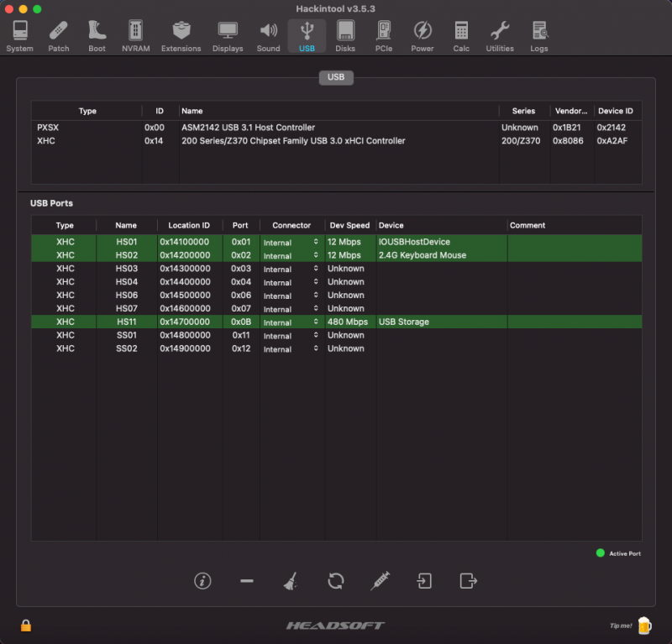This screenshot has height=644, width=672.
Task: Click the export icon at bottom
Action: pos(468,580)
